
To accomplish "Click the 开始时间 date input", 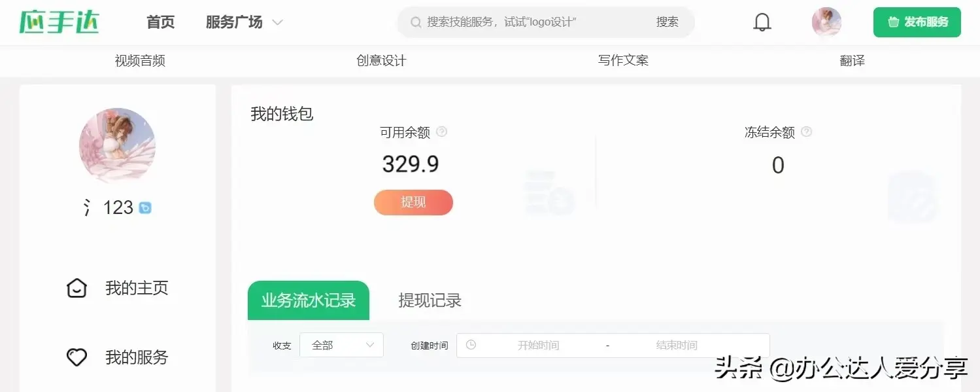I will pos(538,345).
